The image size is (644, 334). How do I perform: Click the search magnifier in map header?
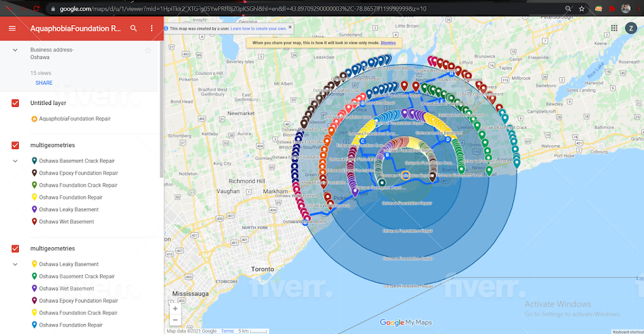[x=133, y=28]
